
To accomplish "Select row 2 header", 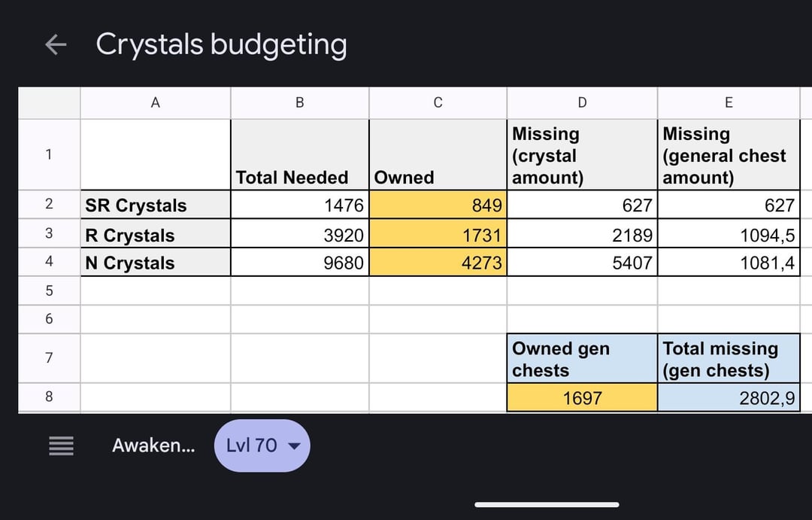I will point(49,205).
